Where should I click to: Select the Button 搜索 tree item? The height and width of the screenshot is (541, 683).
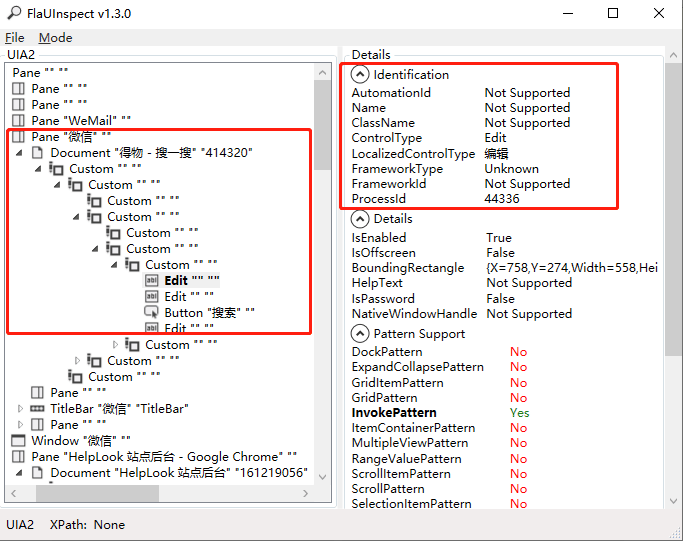(x=209, y=313)
